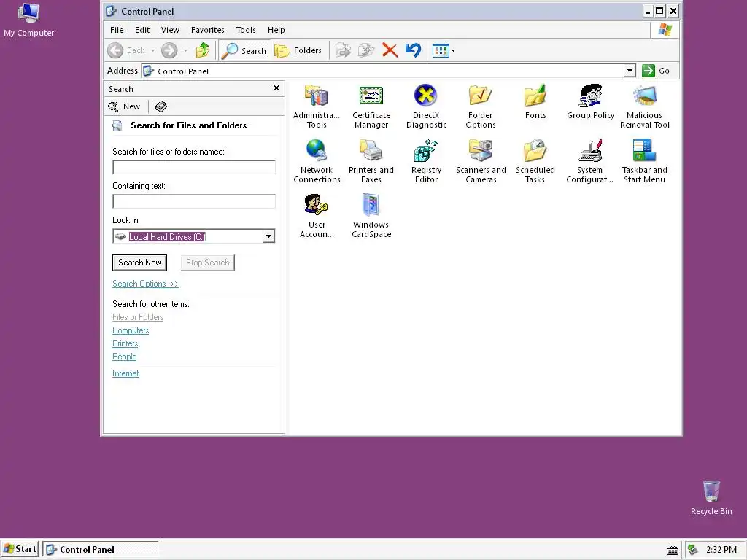This screenshot has width=747, height=560.
Task: Click the Internet search link
Action: [x=125, y=374]
